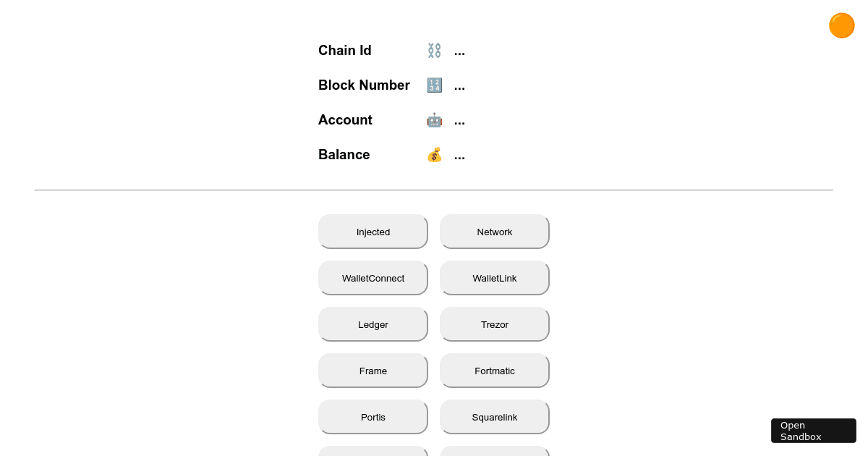868x456 pixels.
Task: Open the Portis wallet connector
Action: click(x=373, y=417)
